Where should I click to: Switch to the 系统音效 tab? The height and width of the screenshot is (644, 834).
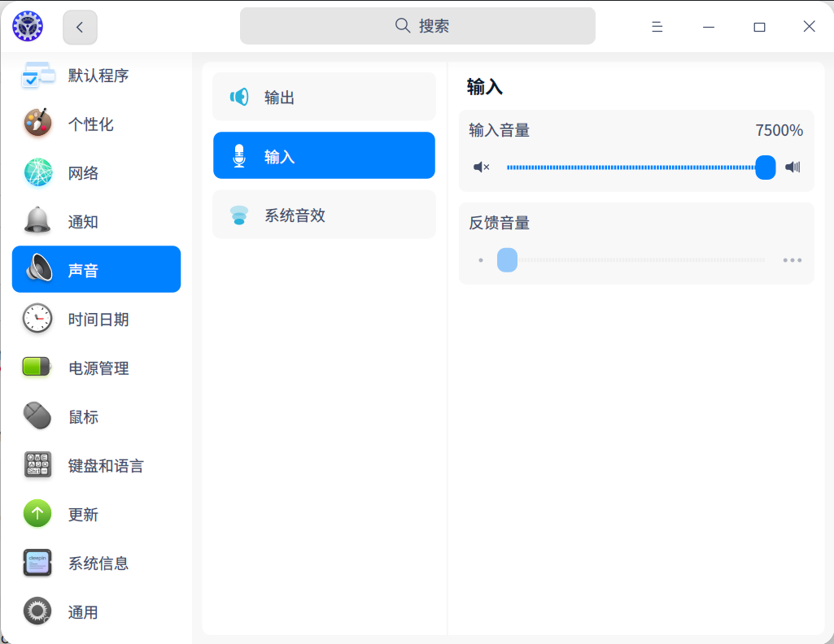click(x=324, y=215)
